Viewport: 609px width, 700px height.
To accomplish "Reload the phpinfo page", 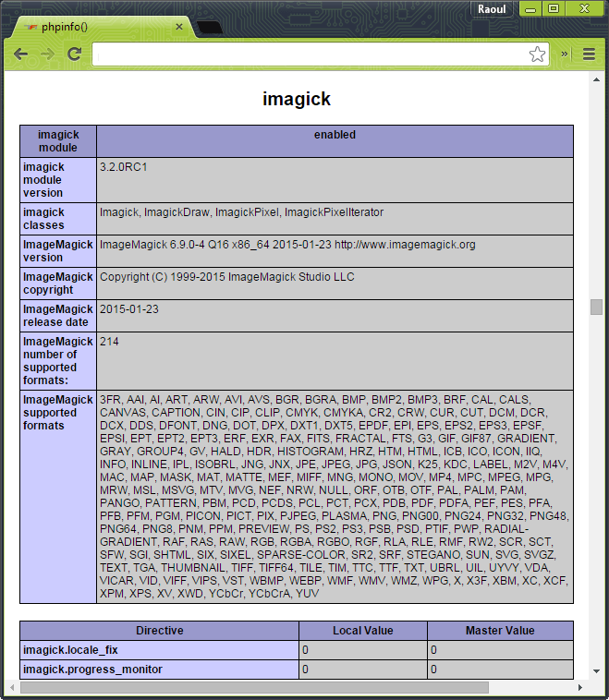I will (x=75, y=54).
